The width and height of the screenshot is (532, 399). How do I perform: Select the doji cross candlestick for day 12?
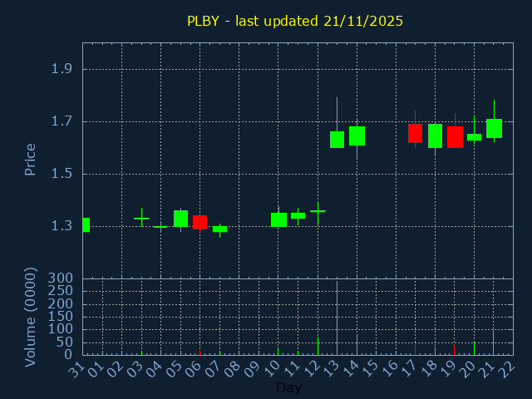tap(318, 211)
